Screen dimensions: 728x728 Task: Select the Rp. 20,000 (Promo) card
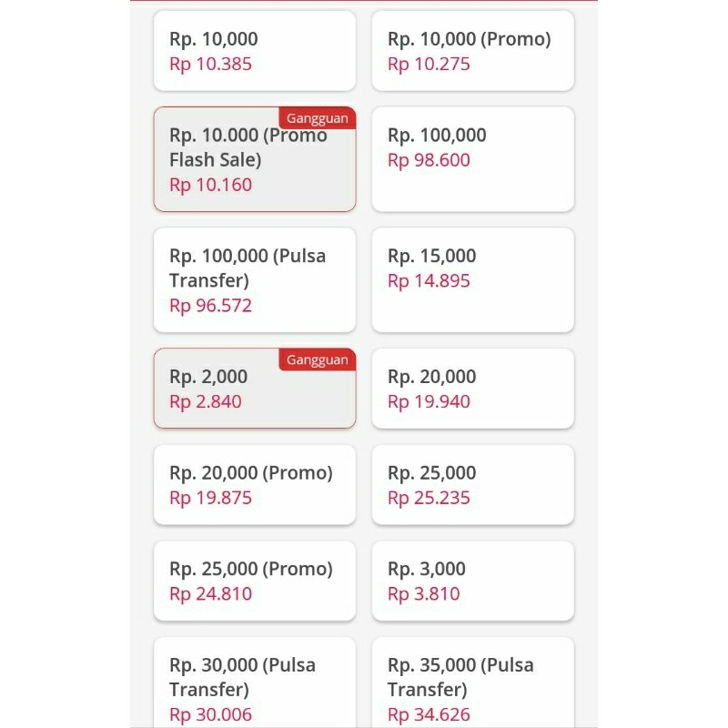point(255,485)
